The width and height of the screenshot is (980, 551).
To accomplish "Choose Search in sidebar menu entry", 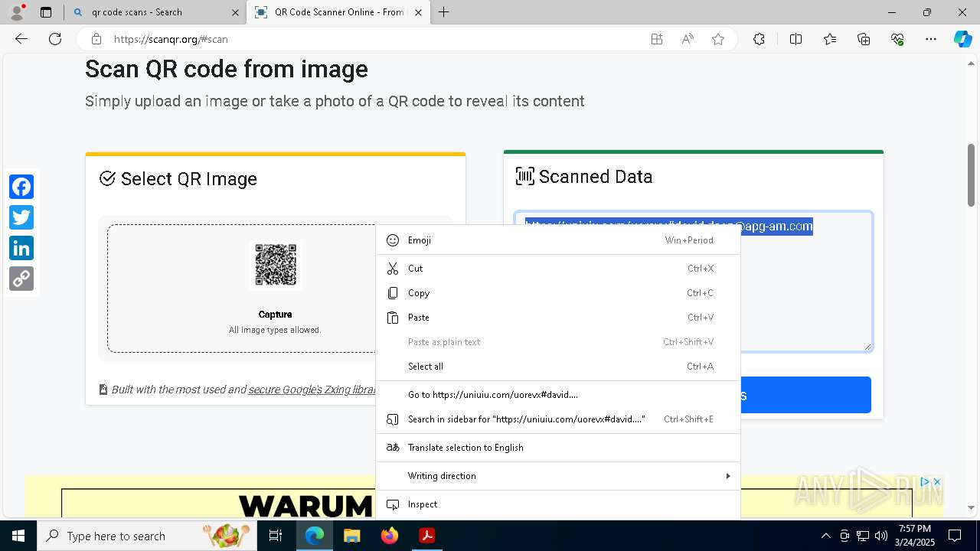I will point(558,419).
